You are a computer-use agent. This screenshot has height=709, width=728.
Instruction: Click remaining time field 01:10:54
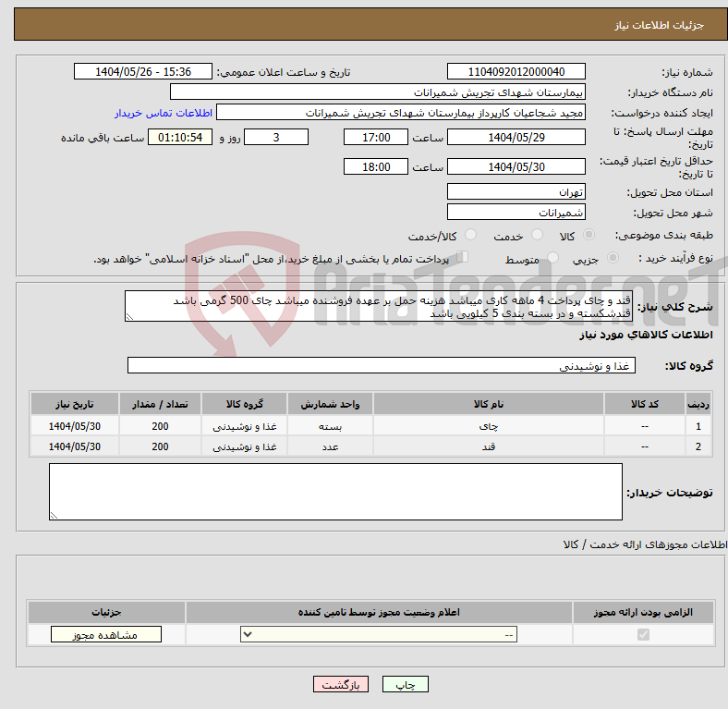pyautogui.click(x=179, y=137)
